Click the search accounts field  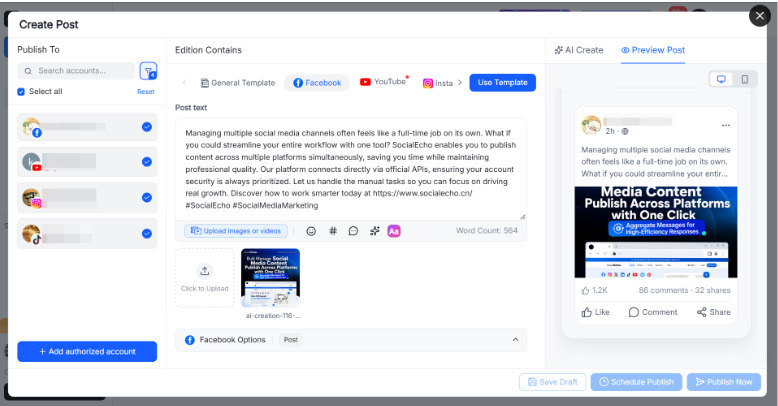point(76,71)
